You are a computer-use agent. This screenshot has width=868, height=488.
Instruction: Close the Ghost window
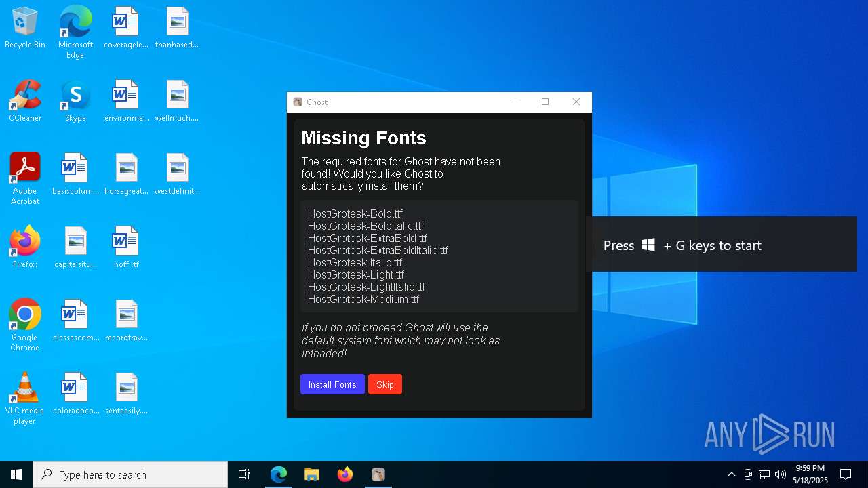coord(576,102)
